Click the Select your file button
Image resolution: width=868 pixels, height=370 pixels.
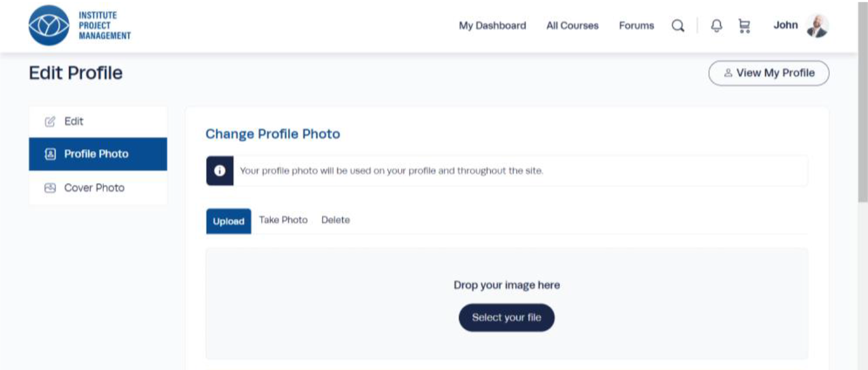507,318
